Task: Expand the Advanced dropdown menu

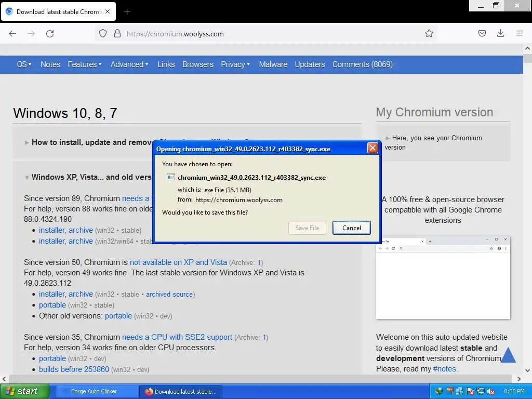Action: click(129, 64)
